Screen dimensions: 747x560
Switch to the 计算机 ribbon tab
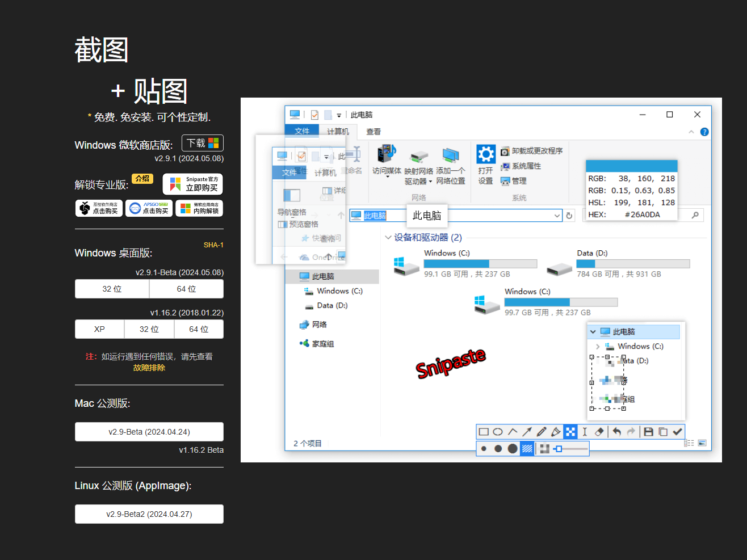tap(338, 132)
